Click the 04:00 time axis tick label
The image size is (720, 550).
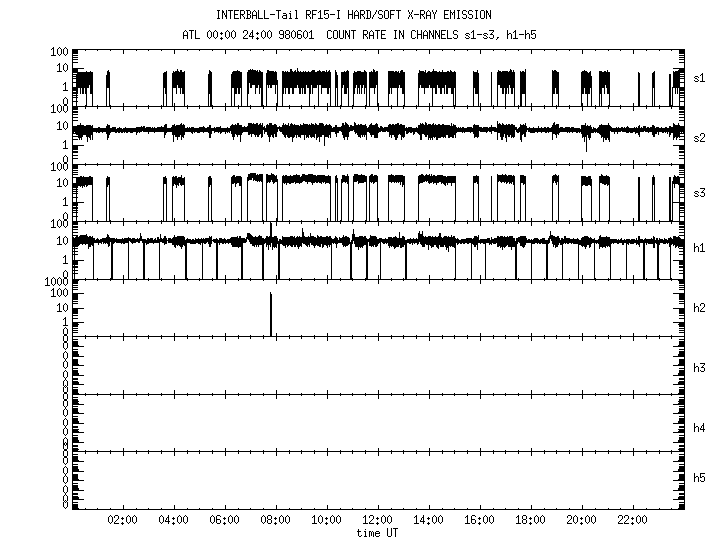coord(173,521)
